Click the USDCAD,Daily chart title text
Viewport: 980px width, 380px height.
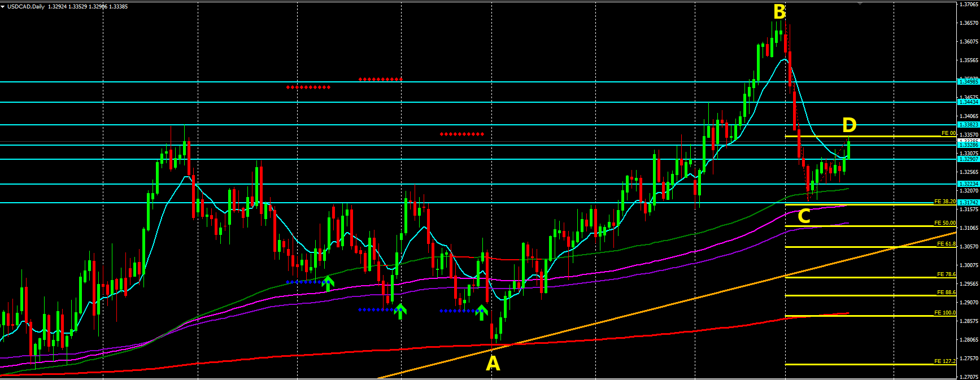25,7
